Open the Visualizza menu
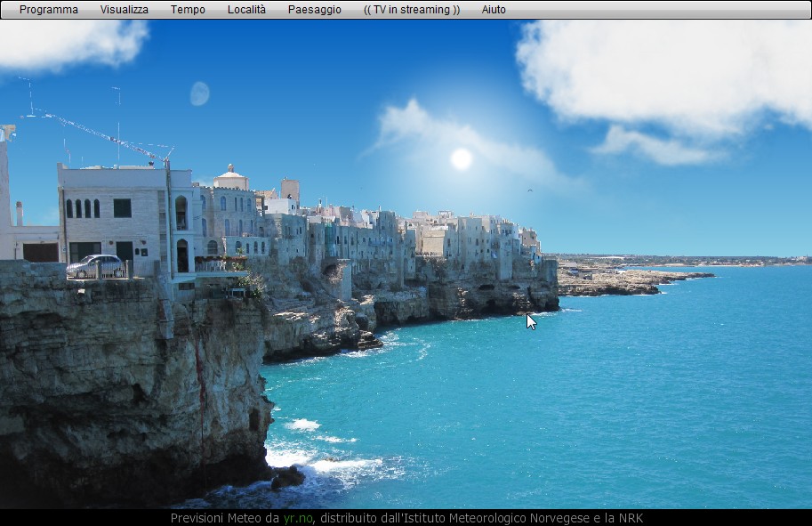 [x=124, y=10]
